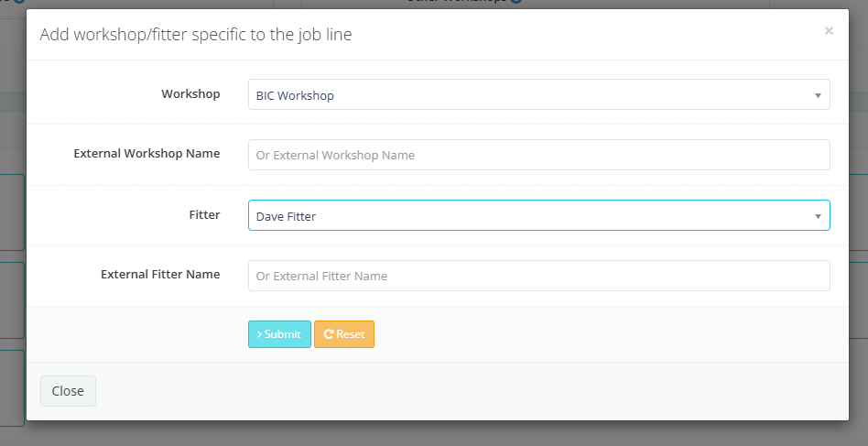The height and width of the screenshot is (446, 868).
Task: Click the External Fitter Name label
Action: click(160, 274)
